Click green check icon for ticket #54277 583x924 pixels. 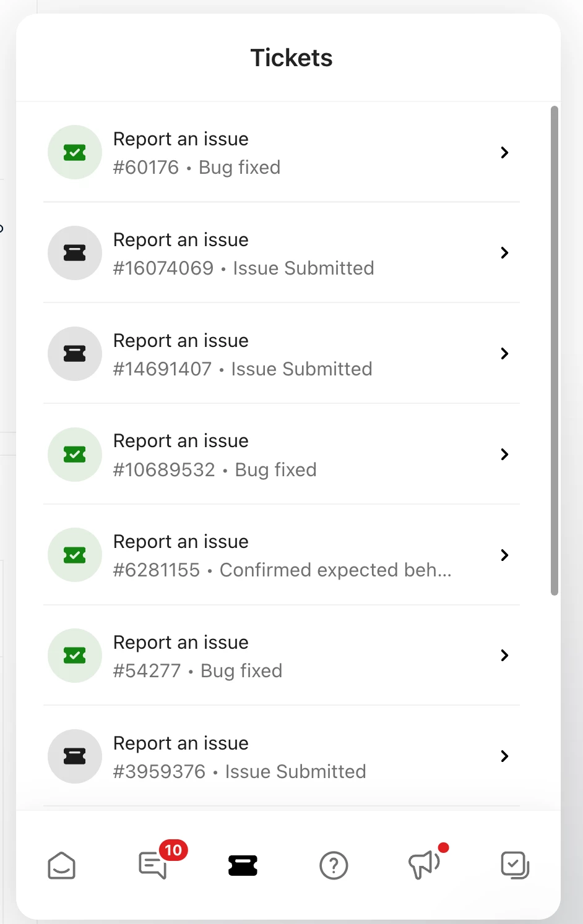[x=75, y=656]
